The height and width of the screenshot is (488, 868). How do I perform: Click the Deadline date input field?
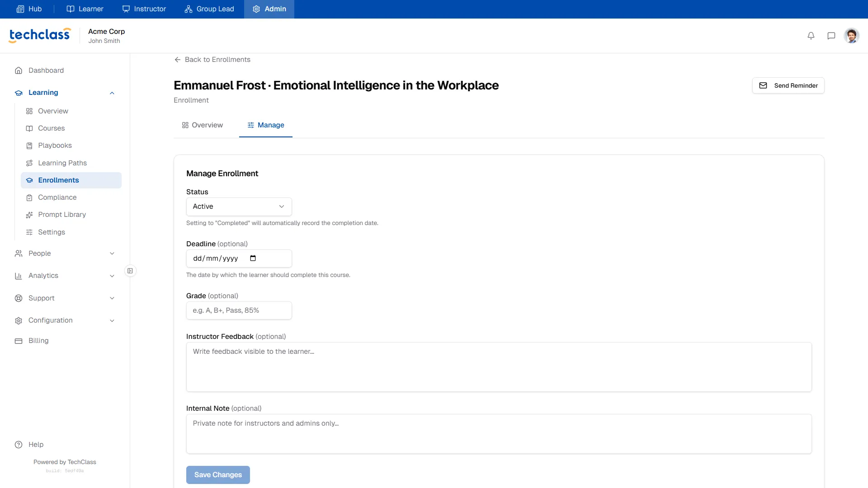pos(239,258)
